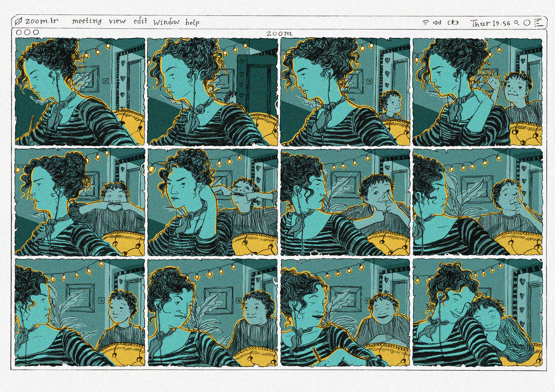Click the circle icon beside the search icon
Screen dimensions: 555x392
527,23
